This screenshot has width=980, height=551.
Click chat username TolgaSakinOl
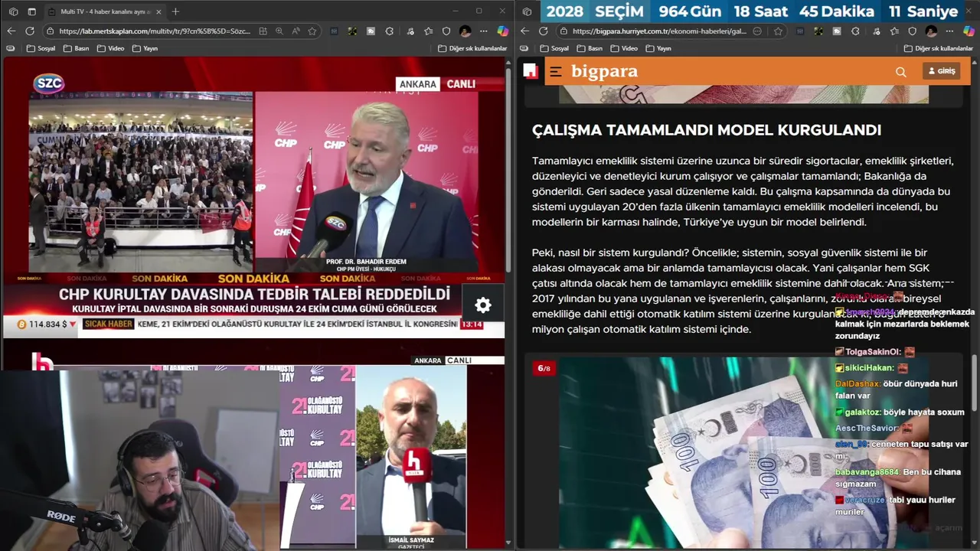coord(872,352)
